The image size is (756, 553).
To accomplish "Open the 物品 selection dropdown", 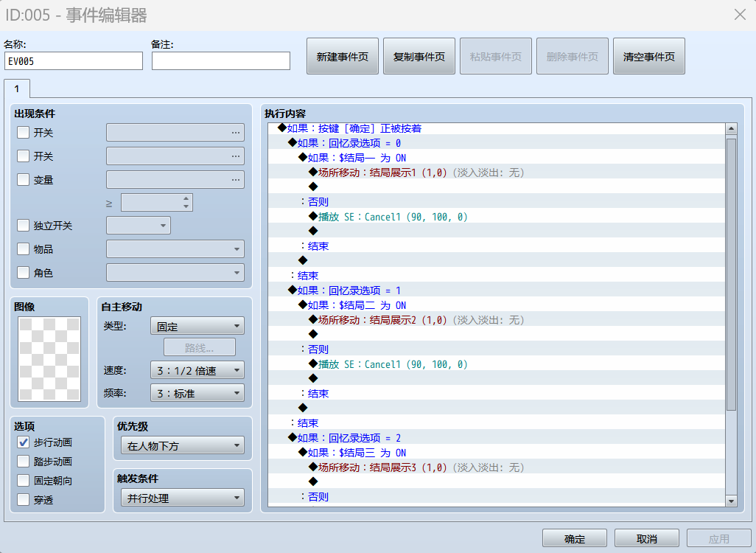I will coord(175,249).
